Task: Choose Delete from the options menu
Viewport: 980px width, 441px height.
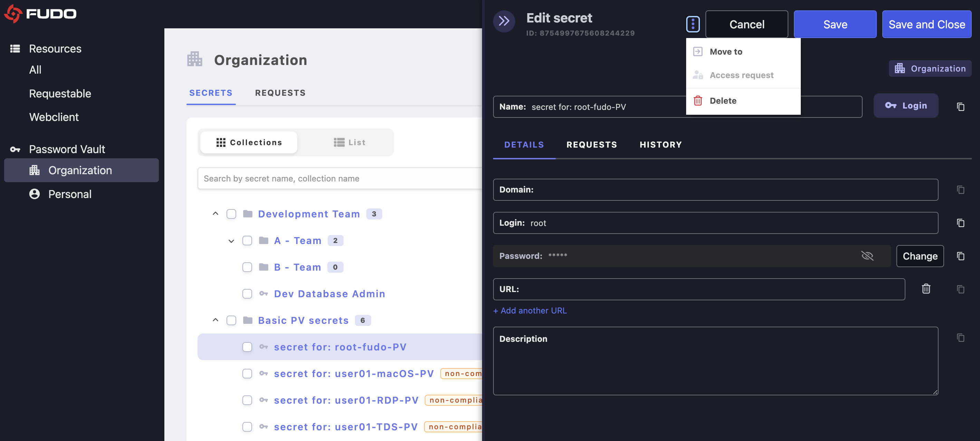Action: [x=743, y=101]
